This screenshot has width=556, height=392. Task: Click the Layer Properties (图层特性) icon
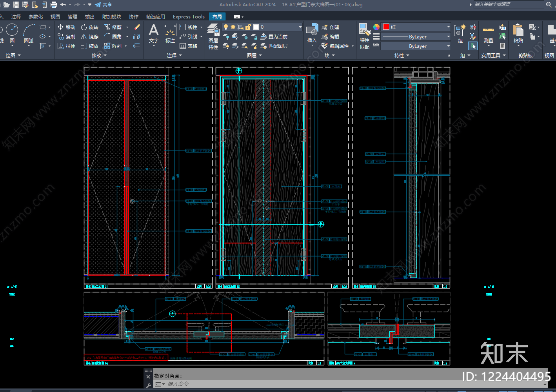[213, 36]
